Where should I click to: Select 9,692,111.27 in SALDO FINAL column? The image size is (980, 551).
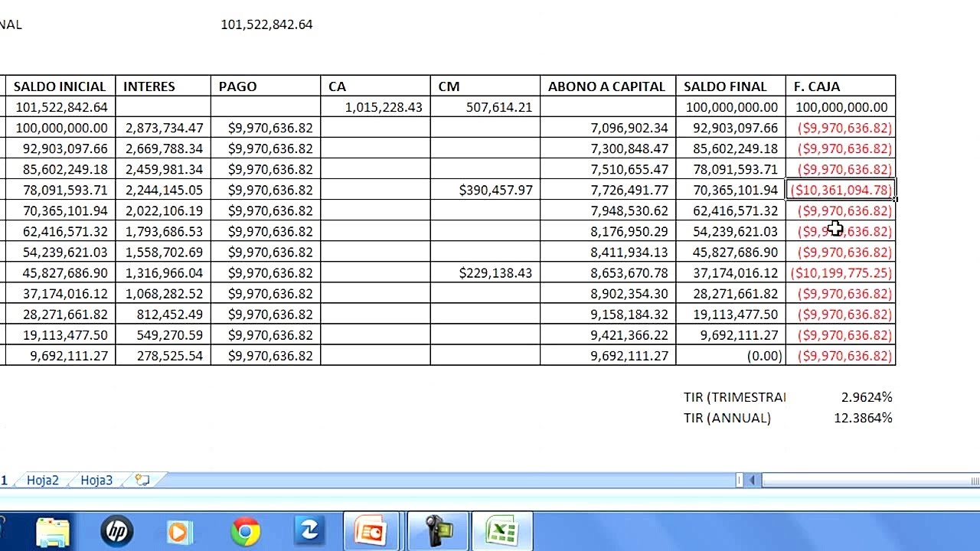pyautogui.click(x=730, y=334)
